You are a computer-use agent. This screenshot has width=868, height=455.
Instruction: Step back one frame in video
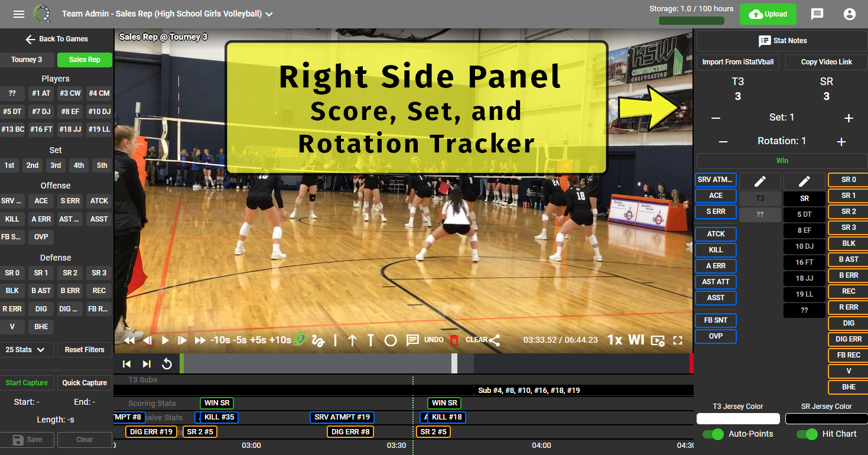148,340
